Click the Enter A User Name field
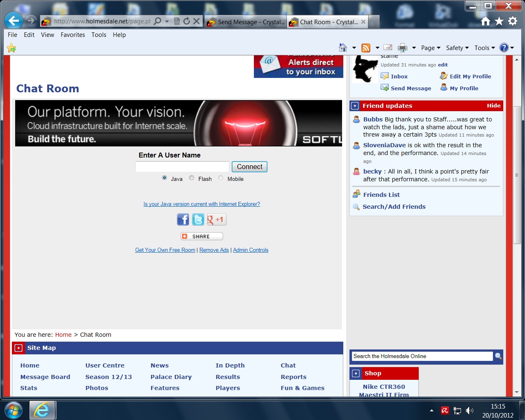Image resolution: width=525 pixels, height=420 pixels. (x=182, y=167)
